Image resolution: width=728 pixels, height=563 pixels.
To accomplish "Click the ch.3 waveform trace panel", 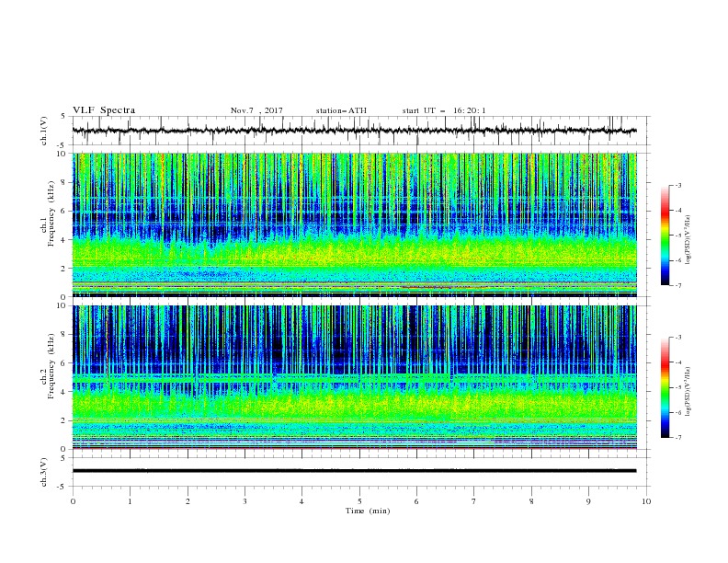I will 361,472.
